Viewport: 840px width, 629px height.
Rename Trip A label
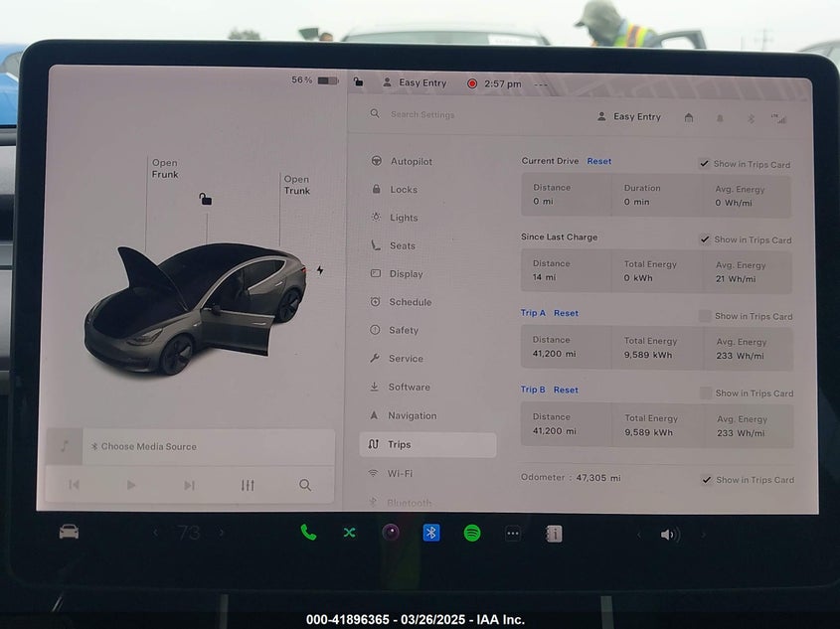pos(533,313)
